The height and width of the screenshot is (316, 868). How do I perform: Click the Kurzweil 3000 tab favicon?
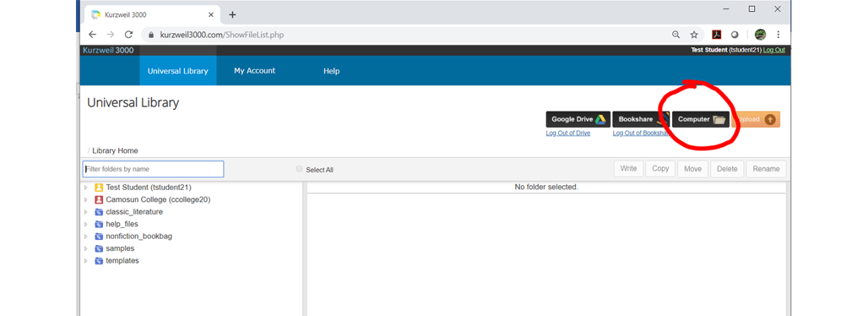[96, 14]
